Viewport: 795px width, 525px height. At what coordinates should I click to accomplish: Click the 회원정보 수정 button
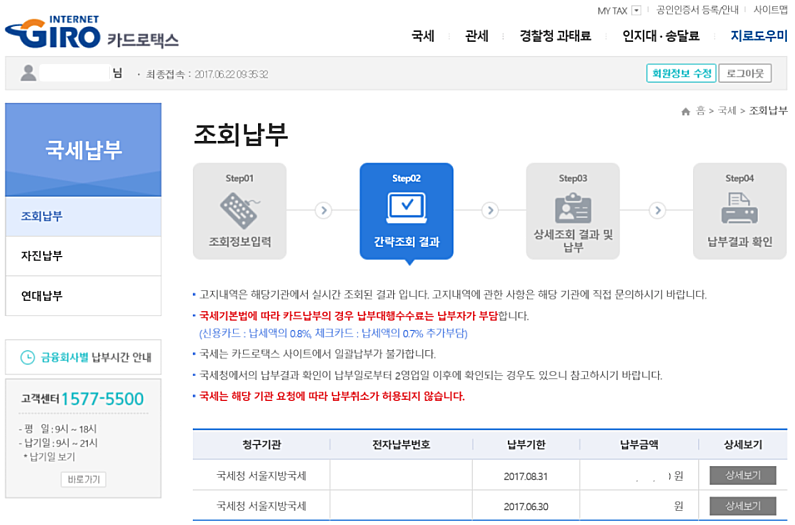coord(681,73)
